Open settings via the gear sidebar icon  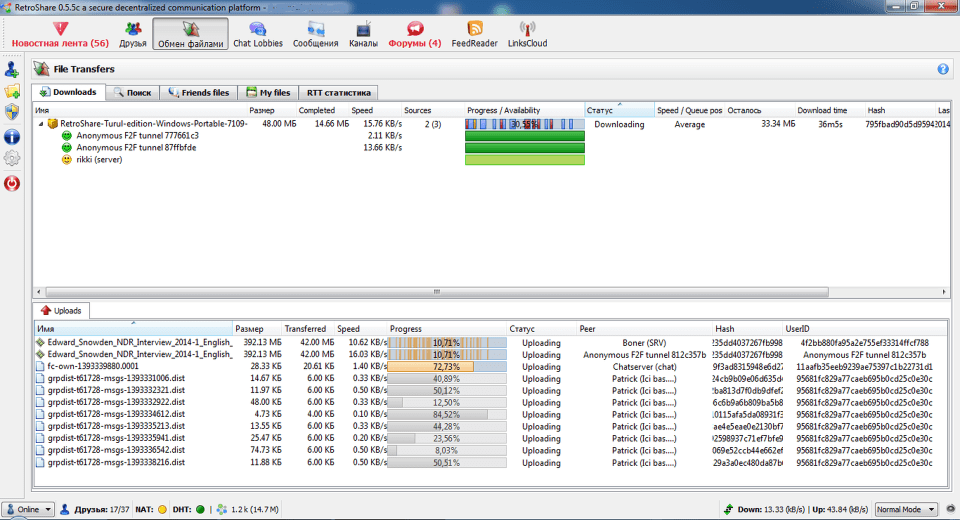[x=12, y=159]
